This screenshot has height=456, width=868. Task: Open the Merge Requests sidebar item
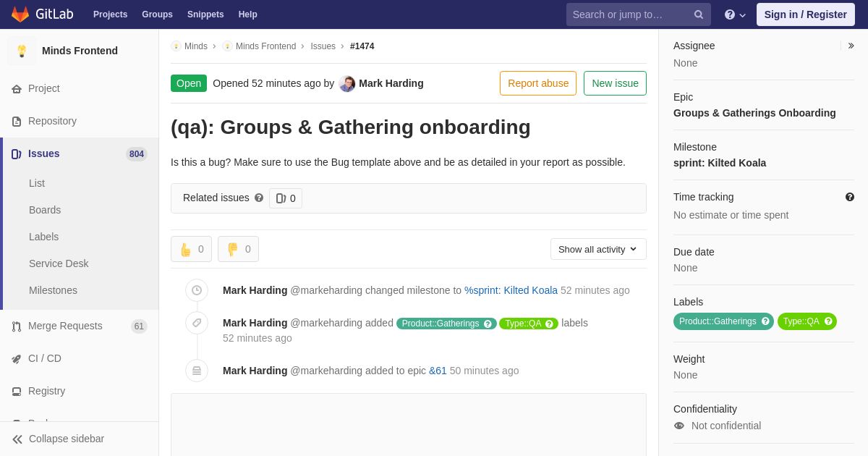pyautogui.click(x=80, y=326)
